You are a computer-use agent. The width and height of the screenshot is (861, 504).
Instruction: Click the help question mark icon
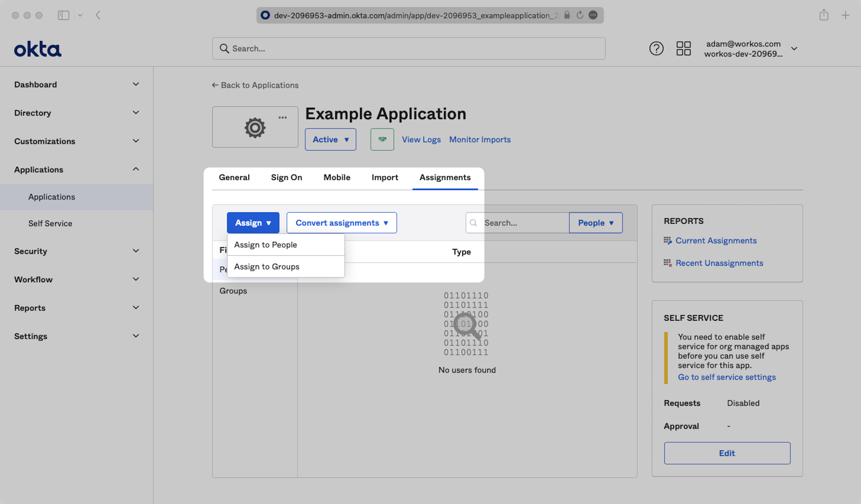(656, 48)
